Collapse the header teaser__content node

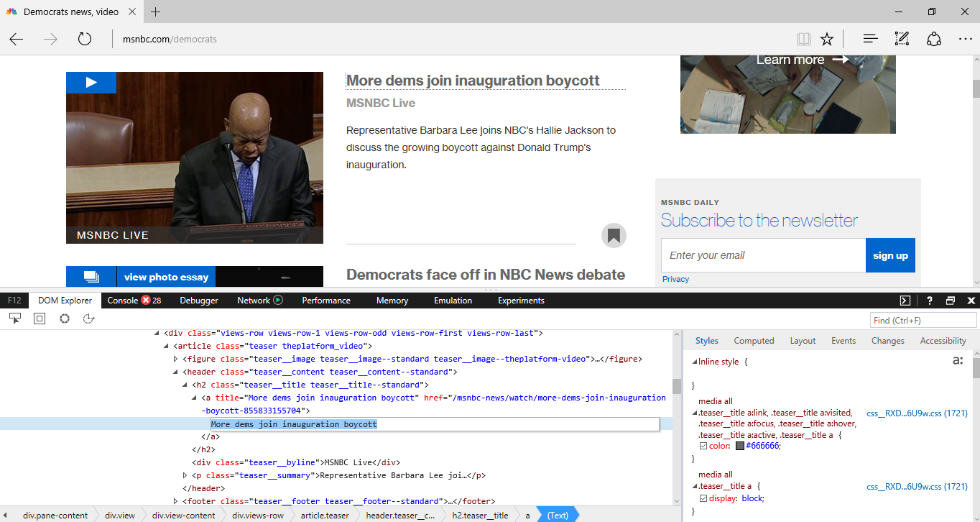tap(176, 372)
